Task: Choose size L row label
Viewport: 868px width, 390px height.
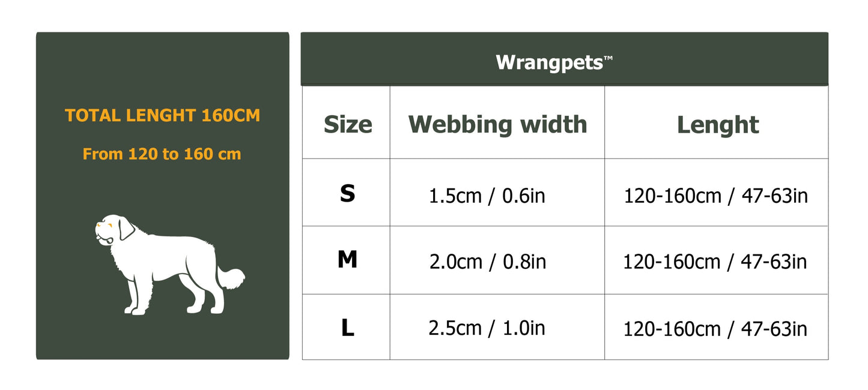Action: (x=347, y=328)
